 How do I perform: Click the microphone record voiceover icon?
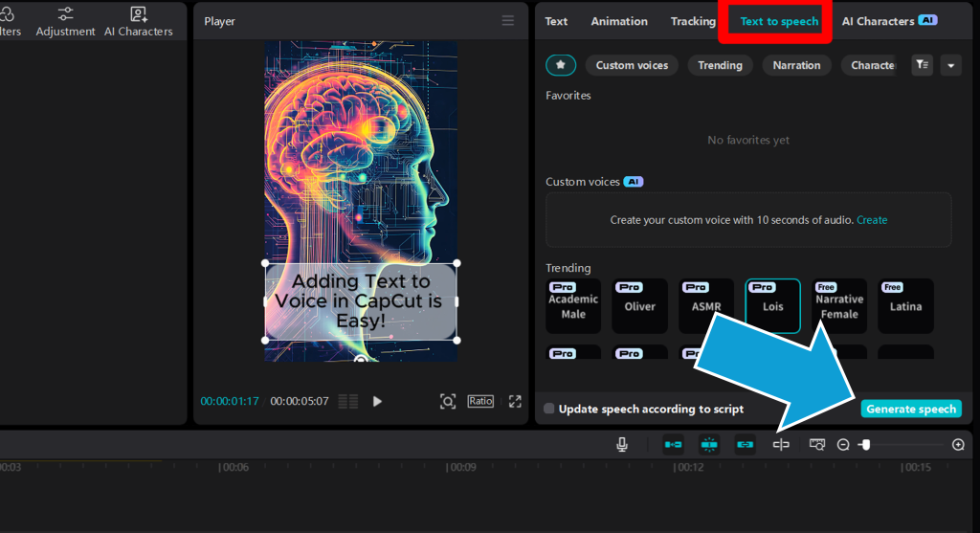(x=622, y=444)
